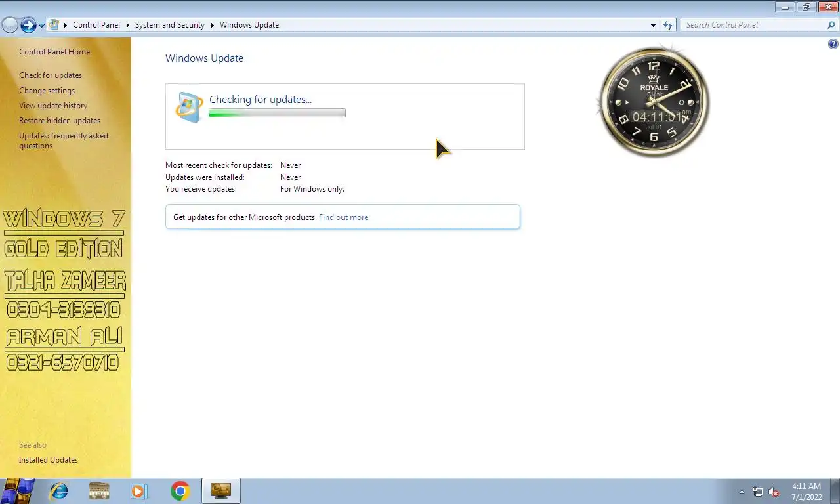840x504 pixels.
Task: Minimize the Control Panel window
Action: coord(785,7)
